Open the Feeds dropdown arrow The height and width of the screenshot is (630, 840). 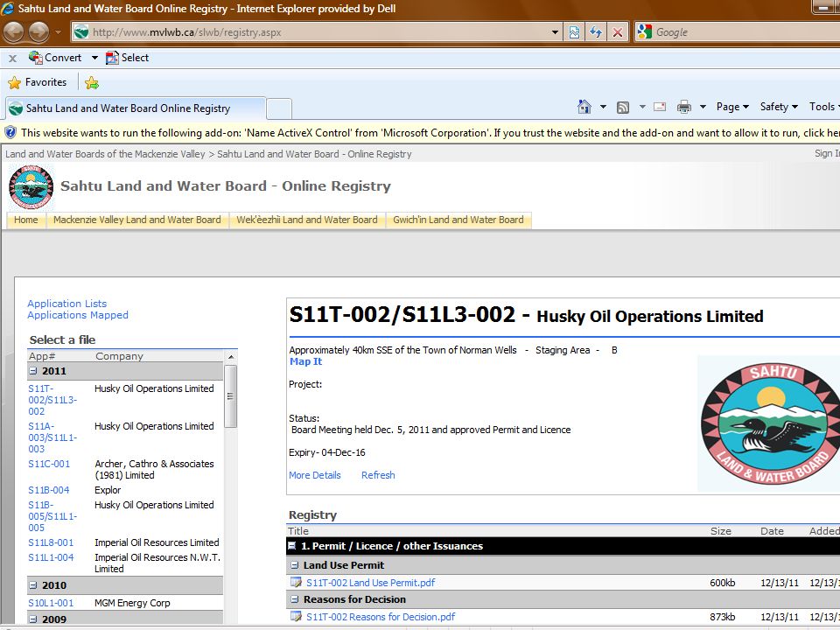click(641, 107)
